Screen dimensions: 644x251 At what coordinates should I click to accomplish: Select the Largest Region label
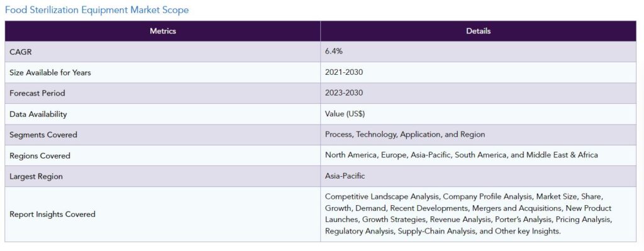coord(36,177)
